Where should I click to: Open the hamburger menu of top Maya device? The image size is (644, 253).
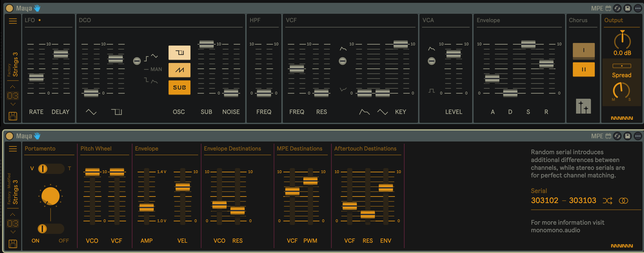[x=13, y=21]
